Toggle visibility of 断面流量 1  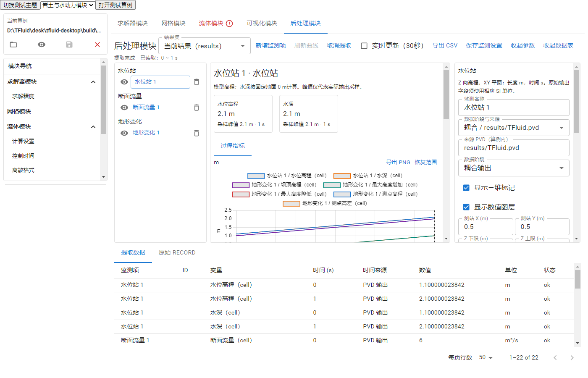(124, 108)
